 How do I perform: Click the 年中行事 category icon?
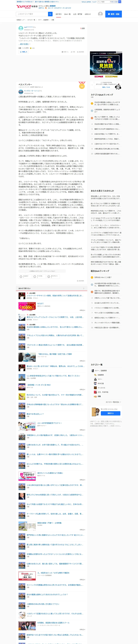95,384
